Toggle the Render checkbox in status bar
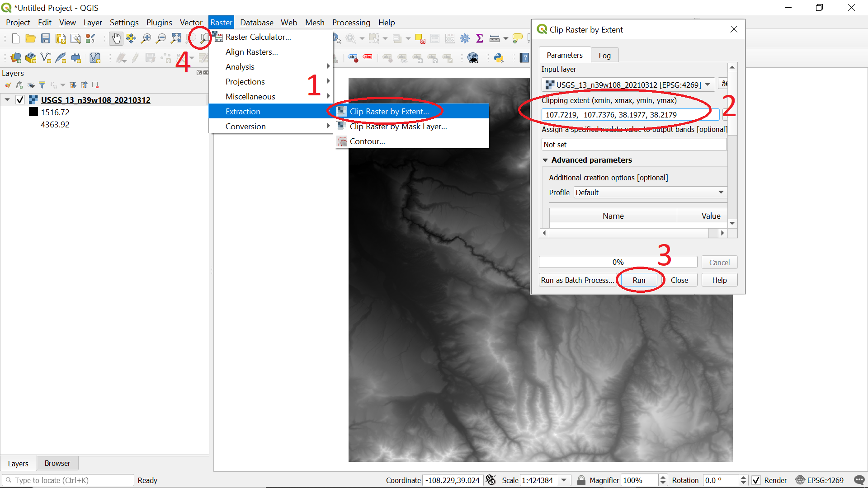Viewport: 868px width, 488px height. (x=756, y=480)
